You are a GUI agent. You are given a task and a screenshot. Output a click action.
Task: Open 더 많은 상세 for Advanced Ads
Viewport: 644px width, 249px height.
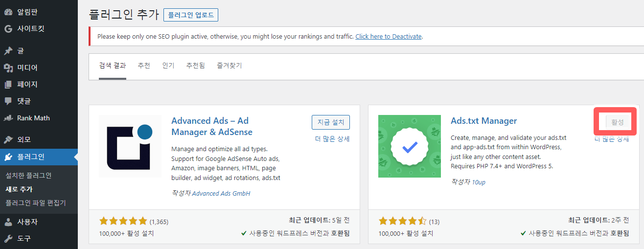332,139
